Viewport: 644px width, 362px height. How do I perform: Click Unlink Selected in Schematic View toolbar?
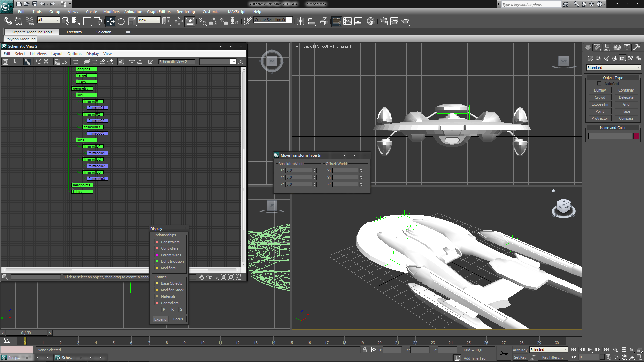[38, 62]
